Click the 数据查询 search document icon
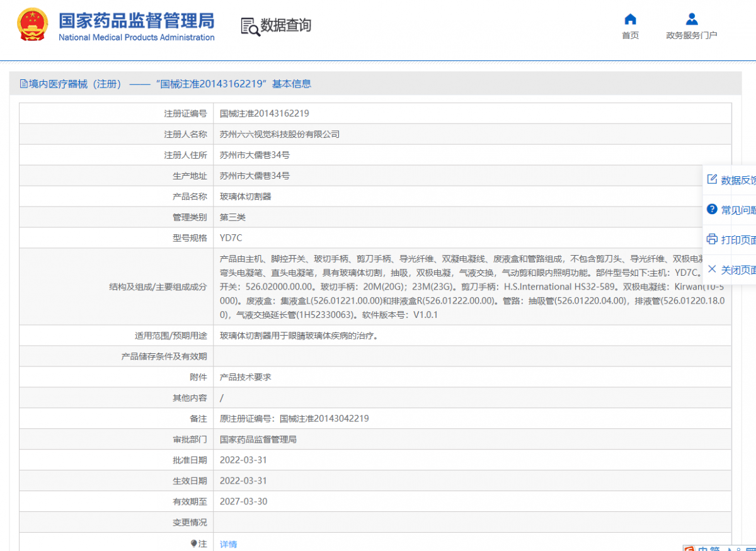 (x=250, y=26)
